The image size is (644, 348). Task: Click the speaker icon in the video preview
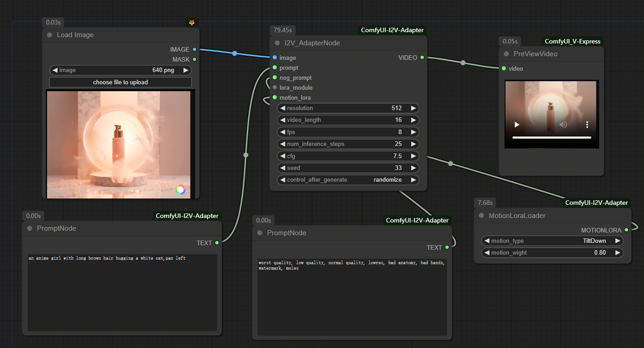[563, 124]
